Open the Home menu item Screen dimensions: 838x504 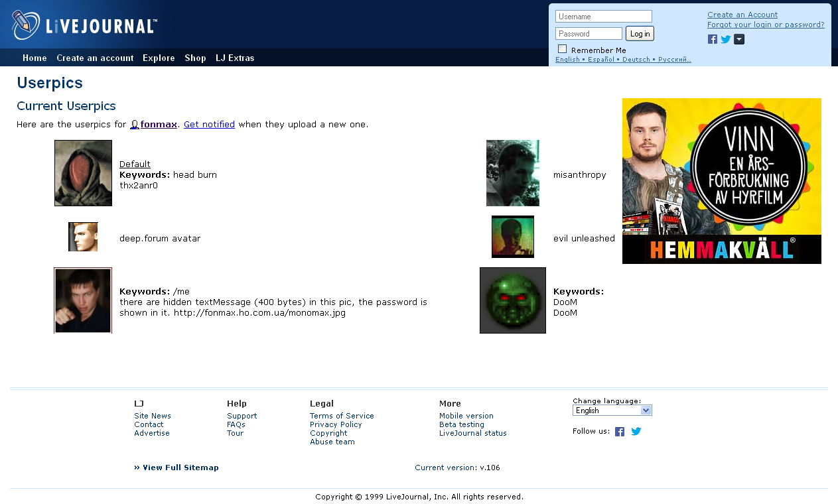tap(35, 58)
